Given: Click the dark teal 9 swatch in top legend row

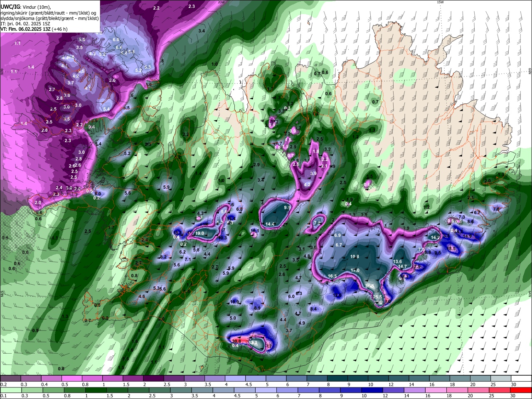Looking at the screenshot, I should click(x=358, y=379).
